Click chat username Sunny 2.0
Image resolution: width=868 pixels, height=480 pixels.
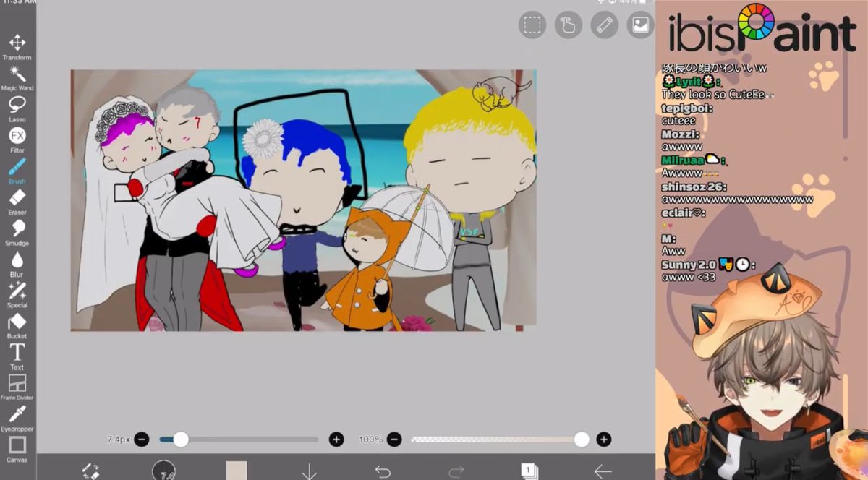tap(689, 265)
